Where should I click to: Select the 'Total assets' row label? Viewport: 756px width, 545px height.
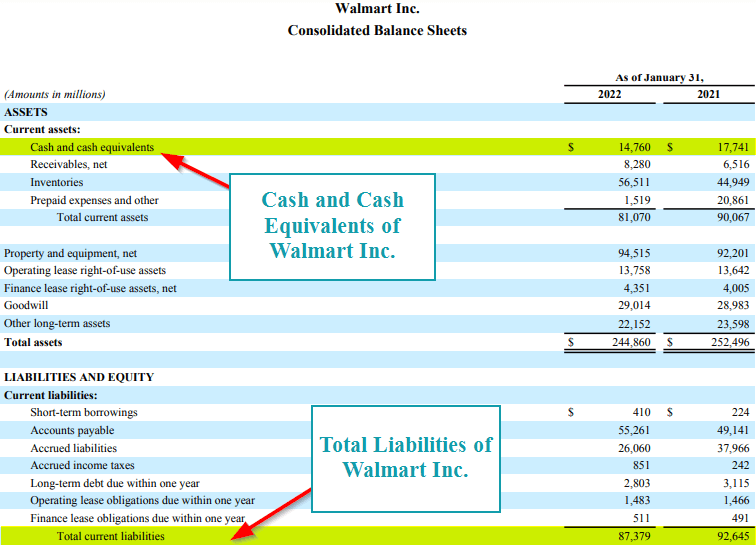(33, 342)
